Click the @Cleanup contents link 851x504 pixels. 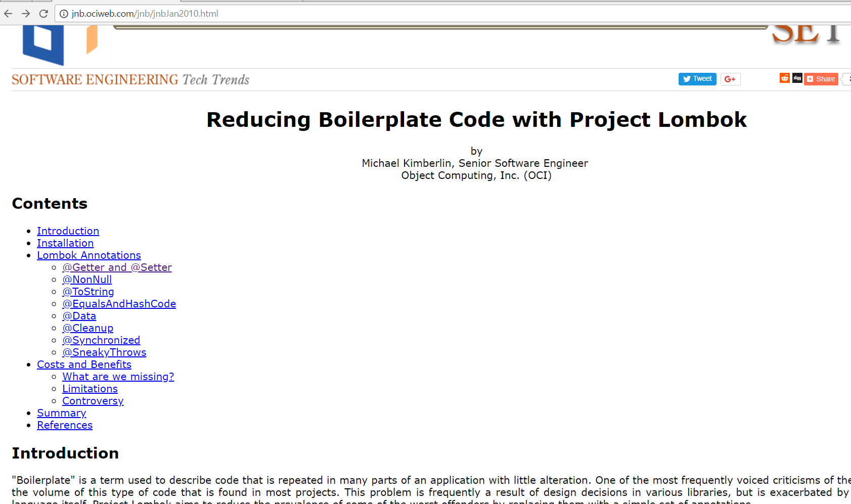point(87,328)
